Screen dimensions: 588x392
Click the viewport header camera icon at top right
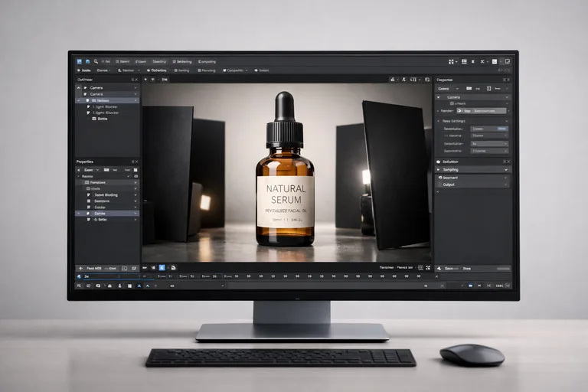[393, 80]
